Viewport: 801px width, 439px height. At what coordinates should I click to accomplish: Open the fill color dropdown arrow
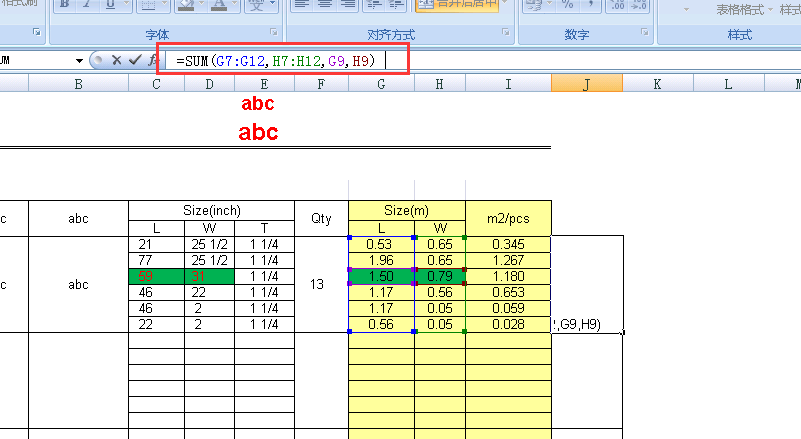200,5
